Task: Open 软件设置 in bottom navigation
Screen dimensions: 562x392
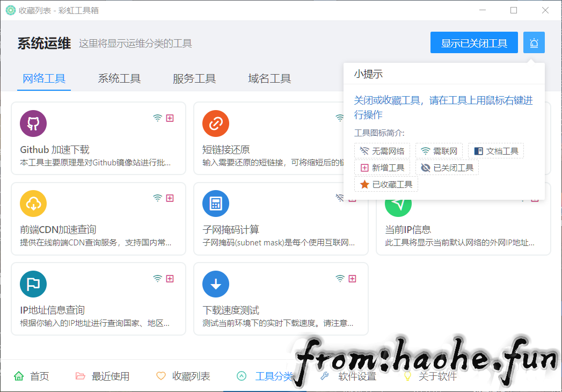Action: tap(348, 376)
